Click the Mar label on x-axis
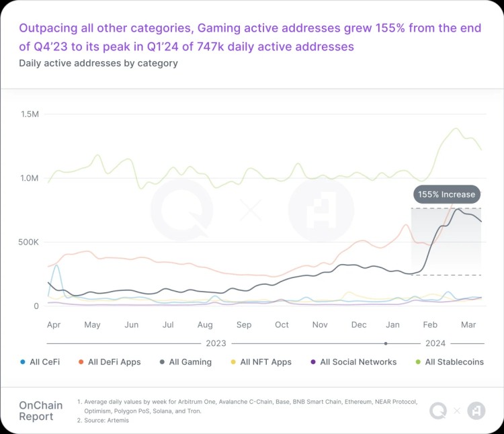This screenshot has height=434, width=504. (468, 324)
